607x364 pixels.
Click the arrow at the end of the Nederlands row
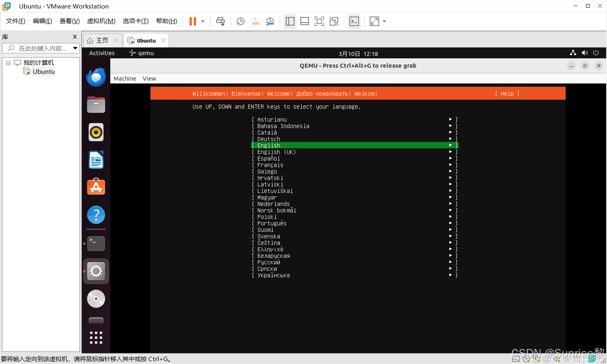[x=450, y=203]
